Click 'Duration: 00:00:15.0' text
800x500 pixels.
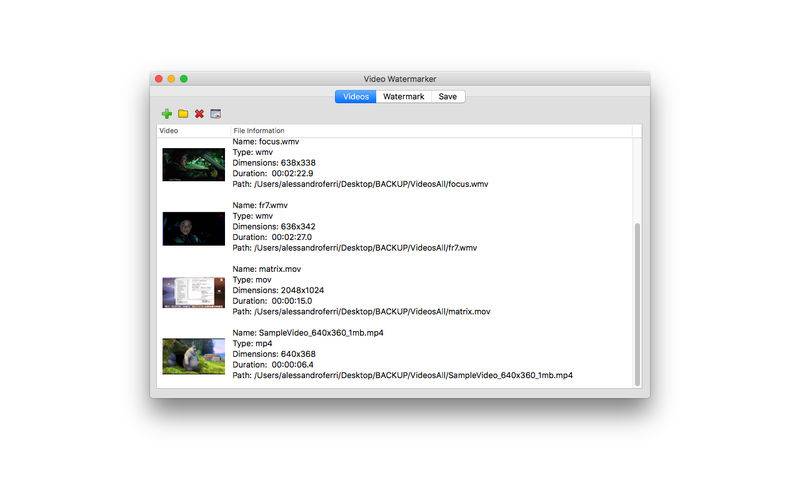click(x=272, y=301)
